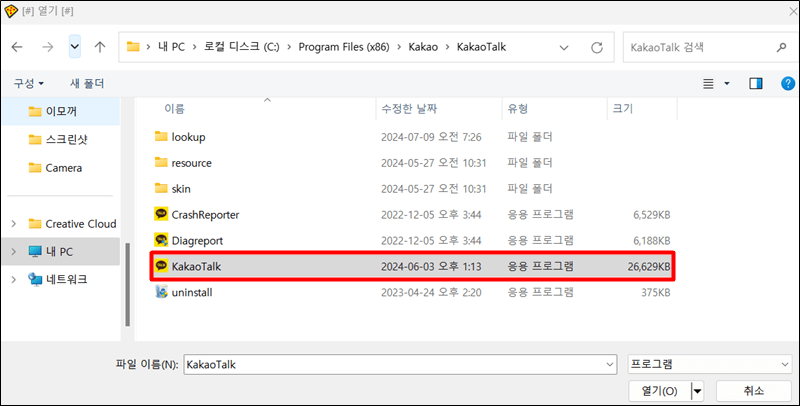Open the '구성' organize menu
Screen dimensions: 800x406
(x=29, y=83)
